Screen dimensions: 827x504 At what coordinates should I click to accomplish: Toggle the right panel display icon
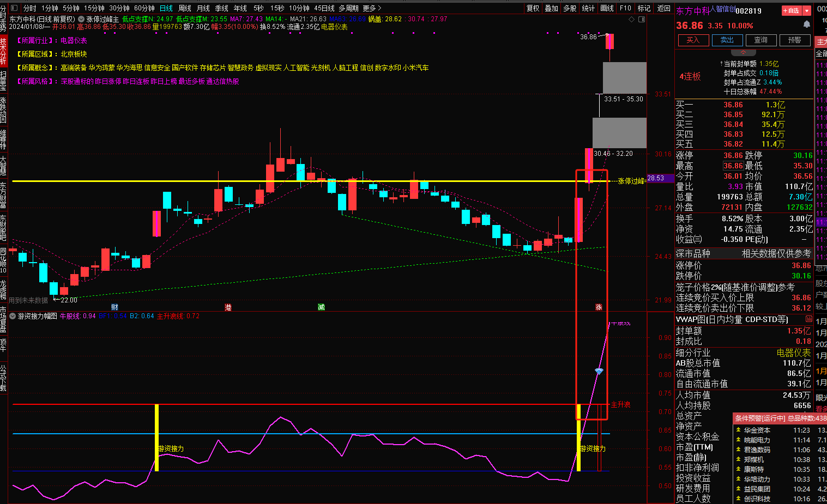point(642,19)
